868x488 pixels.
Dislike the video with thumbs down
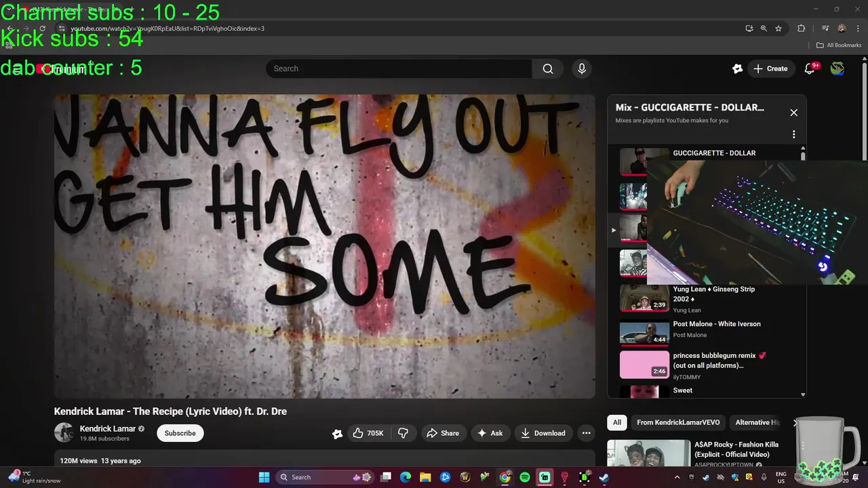tap(403, 433)
